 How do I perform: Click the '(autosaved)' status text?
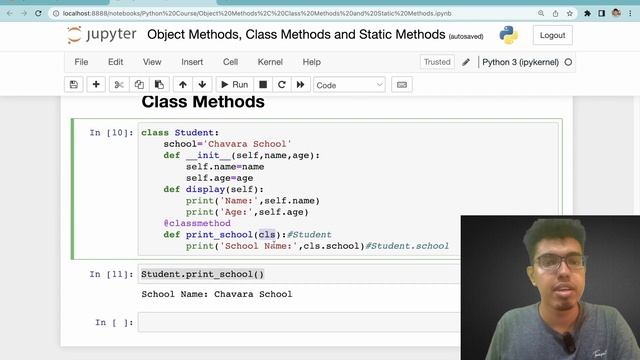coord(466,37)
